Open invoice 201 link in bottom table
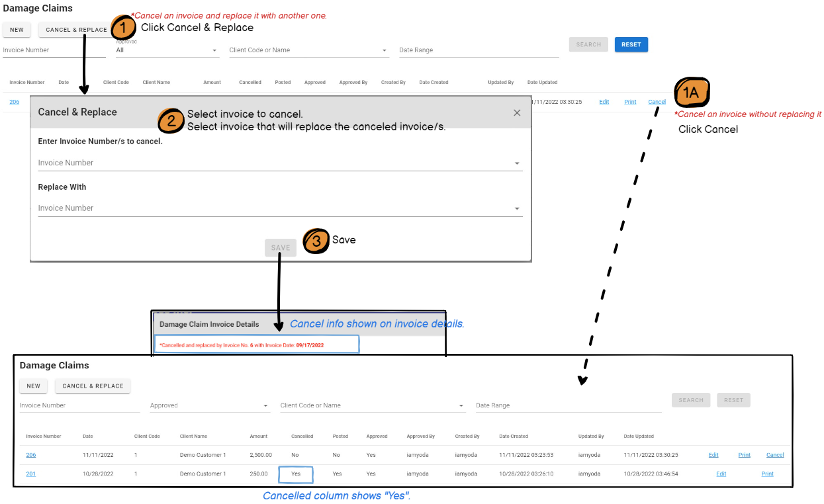The height and width of the screenshot is (504, 824). 31,474
